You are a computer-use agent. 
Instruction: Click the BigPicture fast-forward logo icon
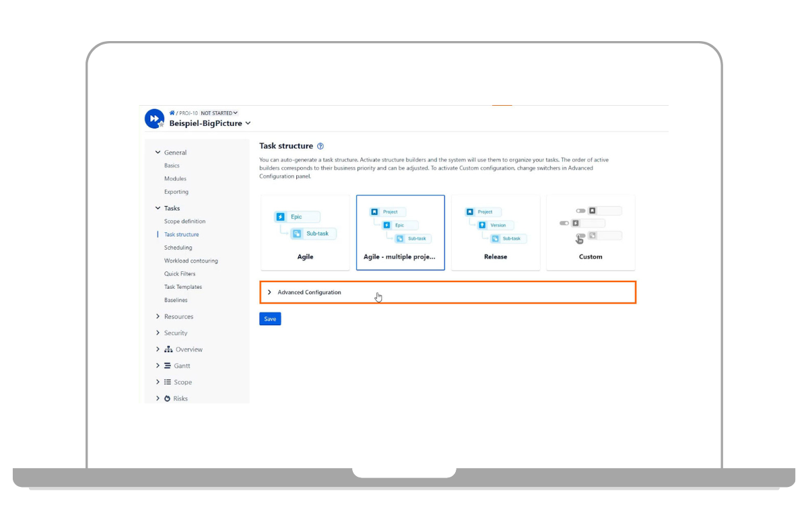154,119
